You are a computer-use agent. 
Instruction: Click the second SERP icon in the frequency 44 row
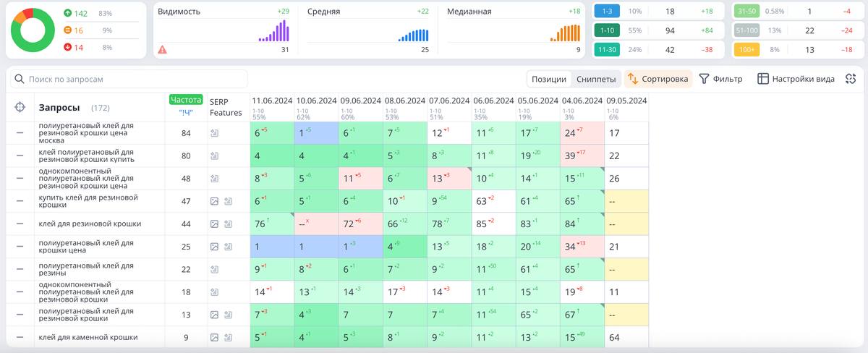(228, 224)
